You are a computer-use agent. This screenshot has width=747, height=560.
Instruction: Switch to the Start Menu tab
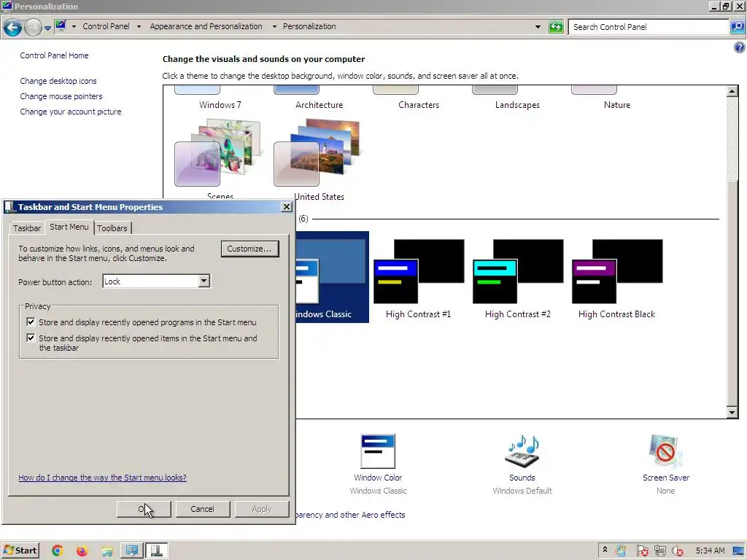pos(69,227)
